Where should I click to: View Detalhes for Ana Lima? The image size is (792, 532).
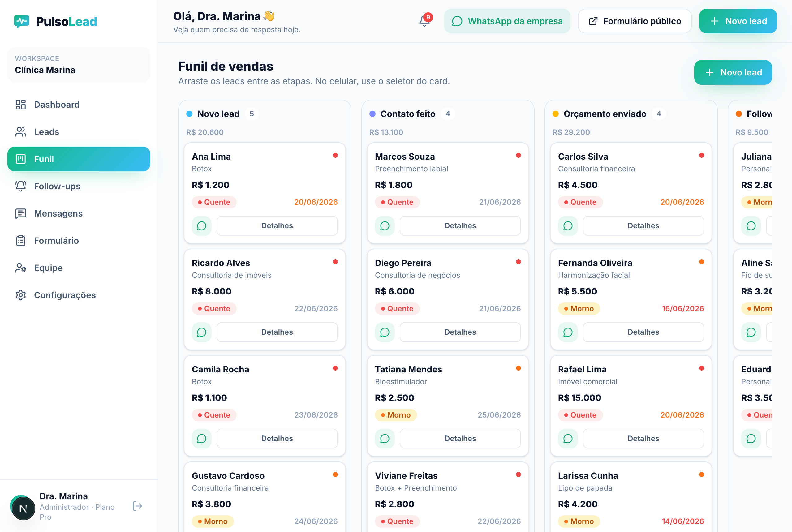277,225
